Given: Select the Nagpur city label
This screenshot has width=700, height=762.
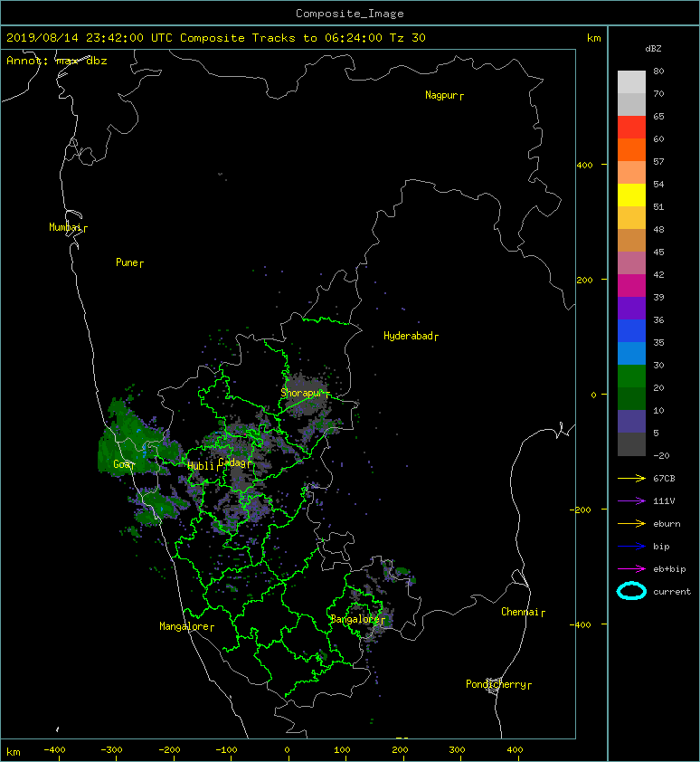Looking at the screenshot, I should click(444, 95).
